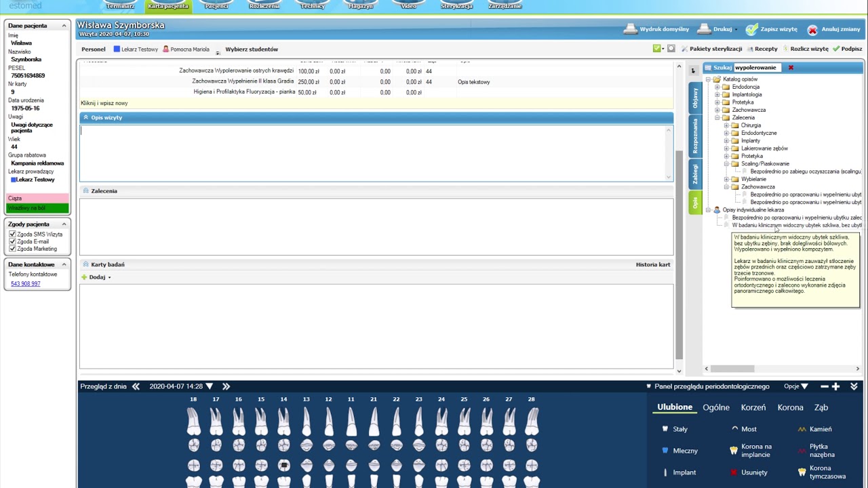Click Rozlicz wizytę toolbar item
868x488 pixels.
(x=805, y=49)
